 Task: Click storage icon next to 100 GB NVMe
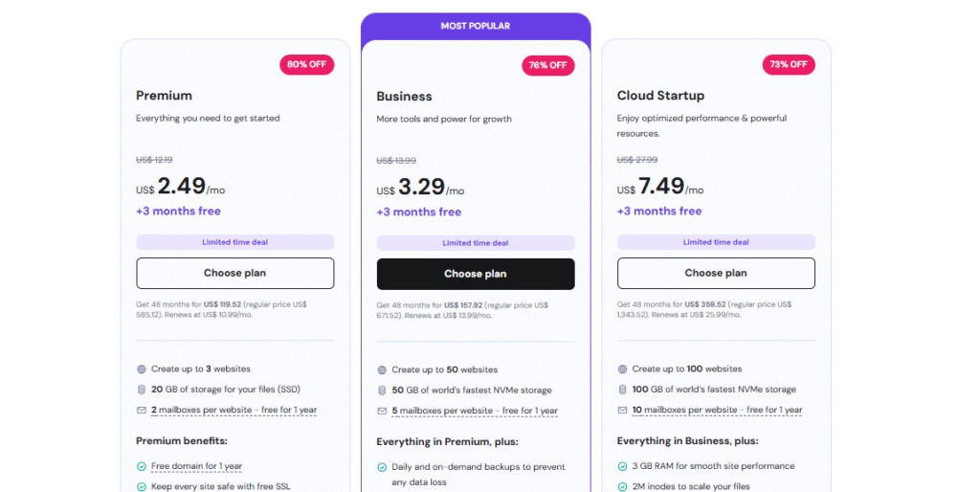[x=623, y=390]
